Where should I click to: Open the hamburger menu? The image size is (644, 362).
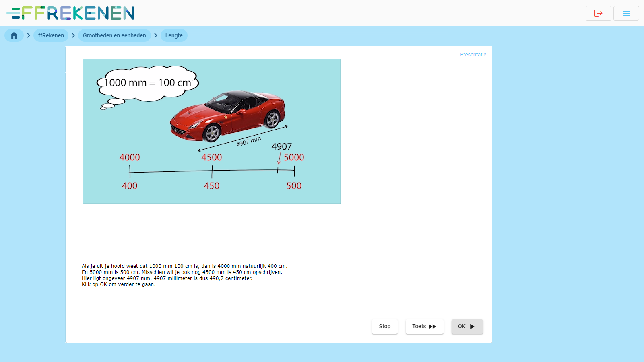626,13
